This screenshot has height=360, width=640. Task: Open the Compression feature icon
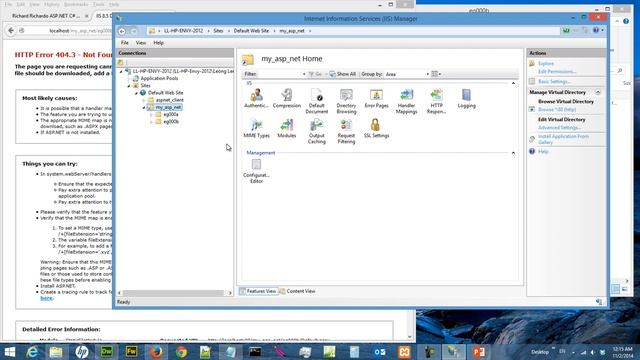click(287, 98)
